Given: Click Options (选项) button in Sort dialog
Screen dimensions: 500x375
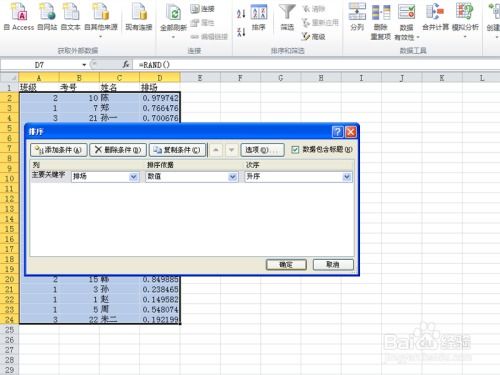Looking at the screenshot, I should (262, 150).
